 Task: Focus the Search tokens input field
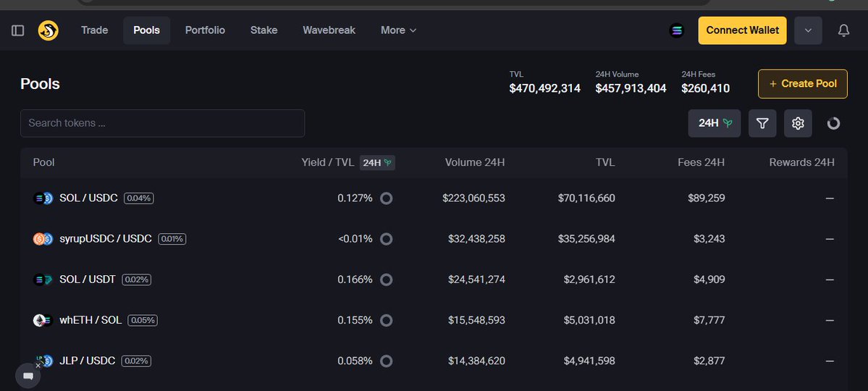[x=162, y=123]
